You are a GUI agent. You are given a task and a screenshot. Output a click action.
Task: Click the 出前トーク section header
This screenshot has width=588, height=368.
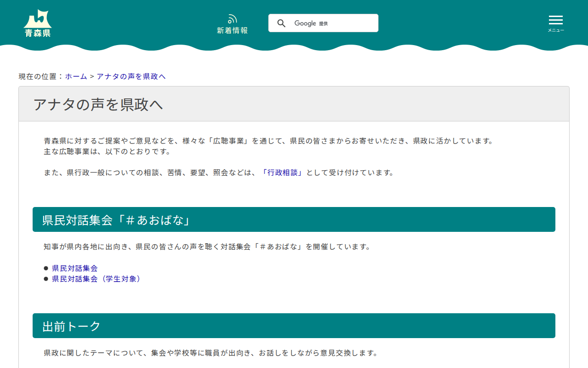pyautogui.click(x=72, y=326)
